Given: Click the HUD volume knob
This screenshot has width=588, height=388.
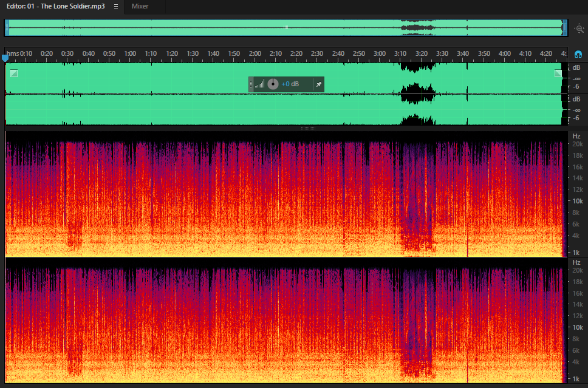Looking at the screenshot, I should point(273,84).
